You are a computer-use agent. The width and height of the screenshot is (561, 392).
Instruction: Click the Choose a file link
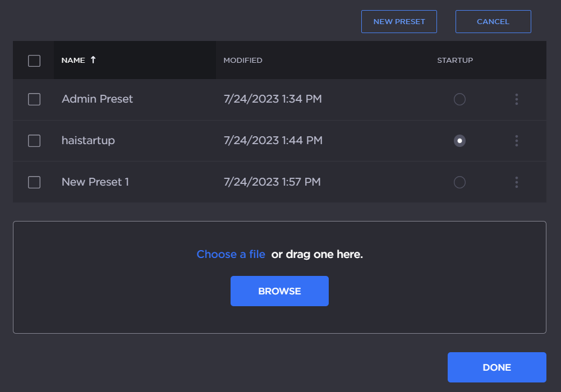click(231, 255)
